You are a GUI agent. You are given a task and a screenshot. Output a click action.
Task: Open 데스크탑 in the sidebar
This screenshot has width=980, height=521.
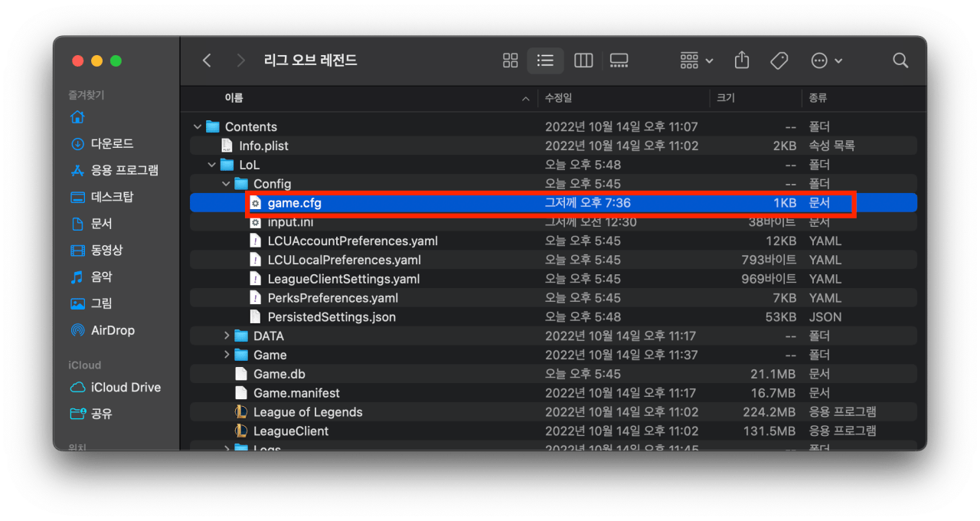tap(102, 197)
